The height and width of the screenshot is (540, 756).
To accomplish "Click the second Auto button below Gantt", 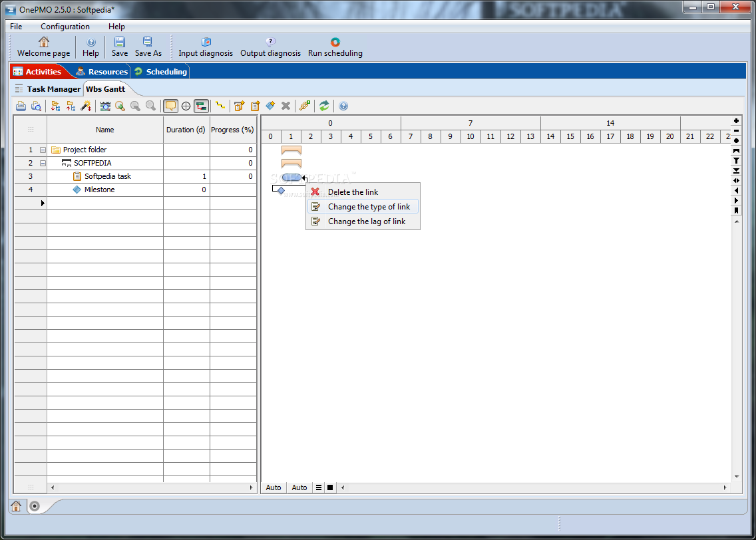I will point(299,487).
